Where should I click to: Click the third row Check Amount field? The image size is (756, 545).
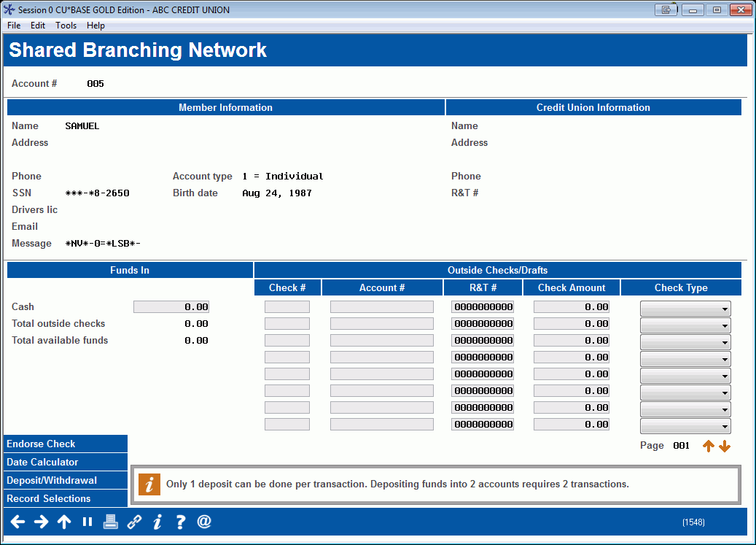pos(572,341)
